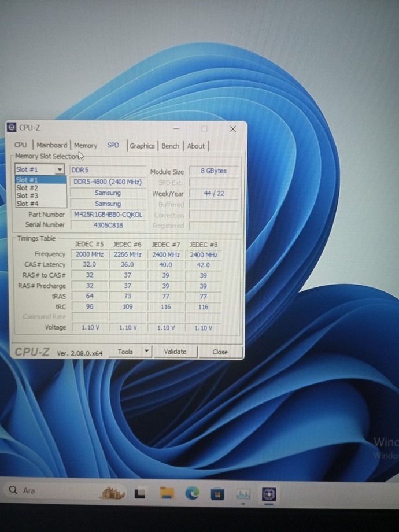Click the JEDEC #5 voltage 1.10 V cell
This screenshot has width=399, height=532.
(x=90, y=327)
